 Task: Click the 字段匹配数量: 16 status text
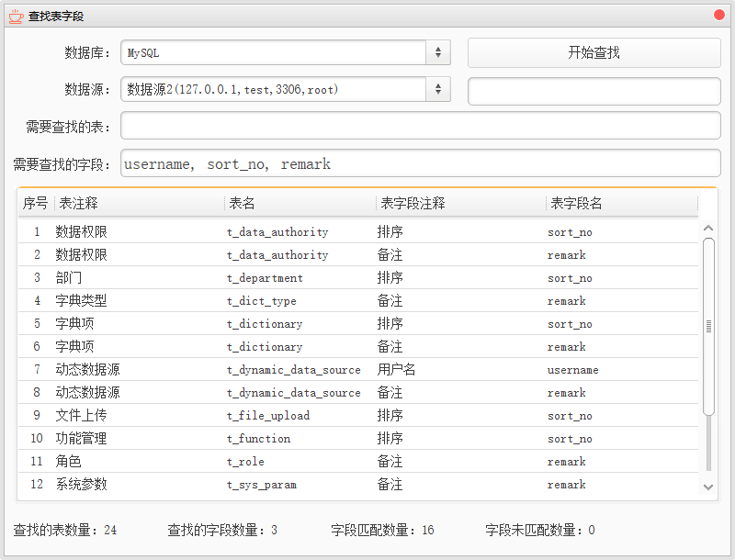click(382, 530)
